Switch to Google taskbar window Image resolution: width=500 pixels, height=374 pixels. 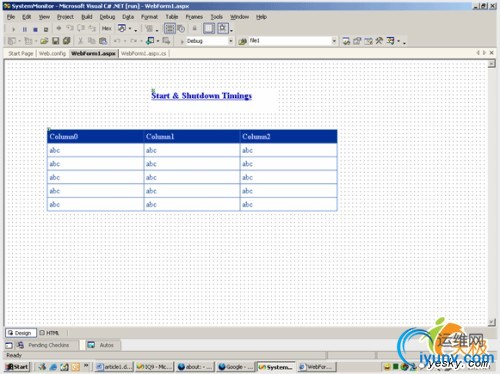point(235,367)
